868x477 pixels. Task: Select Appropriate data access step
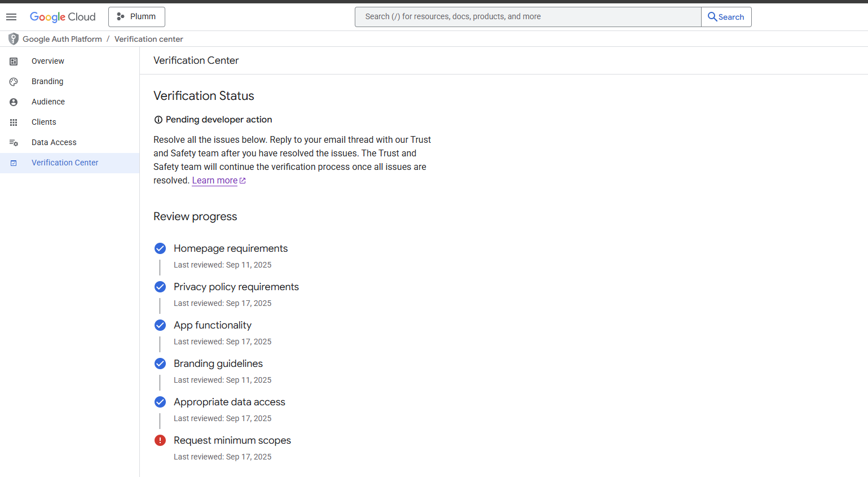[x=230, y=402]
